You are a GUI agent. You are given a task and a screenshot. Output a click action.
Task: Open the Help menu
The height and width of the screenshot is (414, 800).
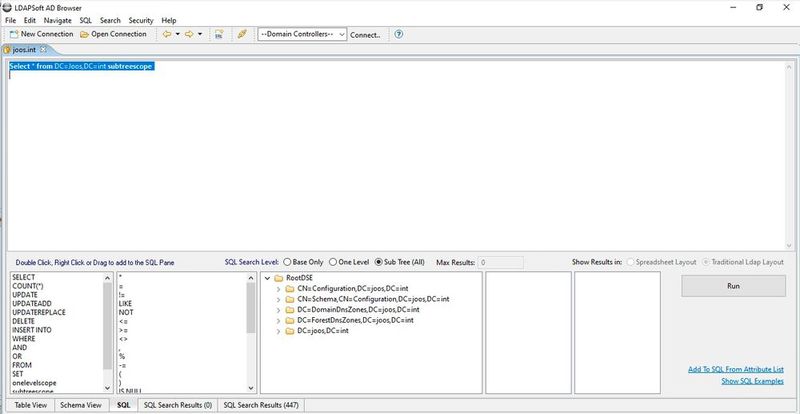coord(169,20)
